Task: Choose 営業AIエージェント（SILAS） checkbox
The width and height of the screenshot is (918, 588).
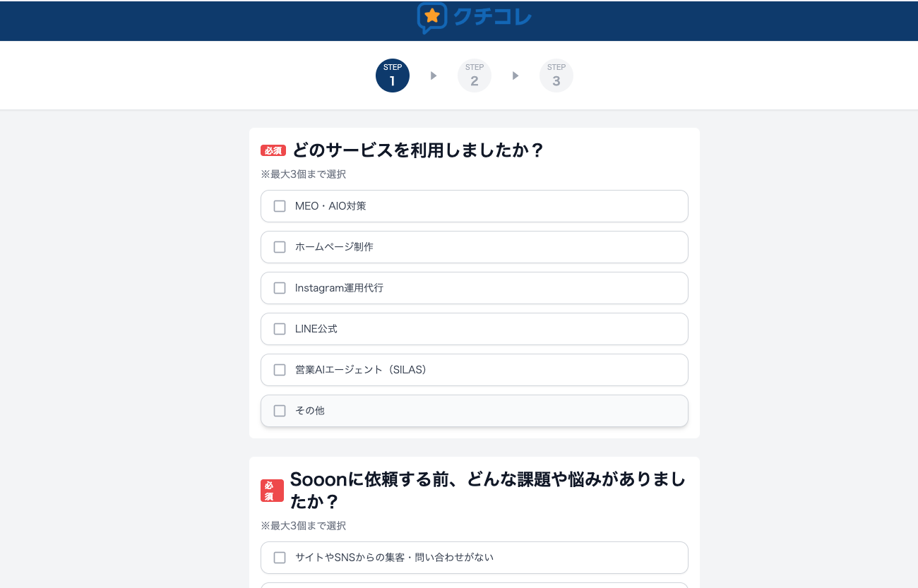Action: point(280,370)
